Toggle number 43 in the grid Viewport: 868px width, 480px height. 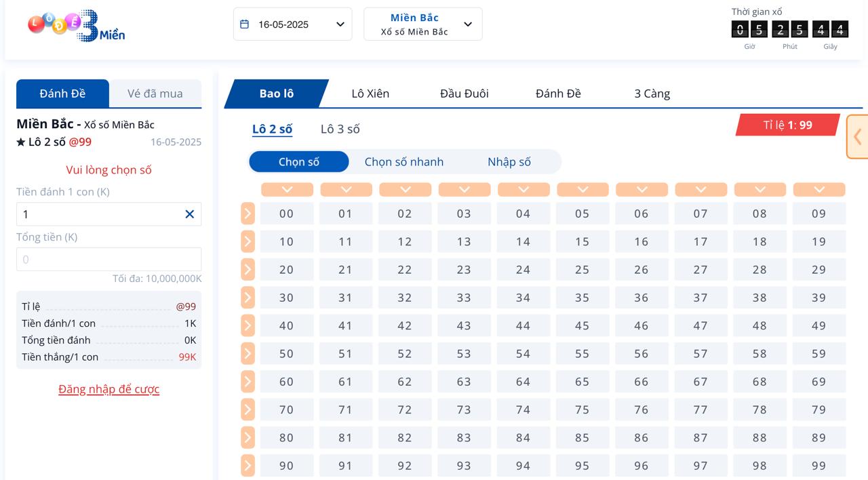[x=464, y=325]
